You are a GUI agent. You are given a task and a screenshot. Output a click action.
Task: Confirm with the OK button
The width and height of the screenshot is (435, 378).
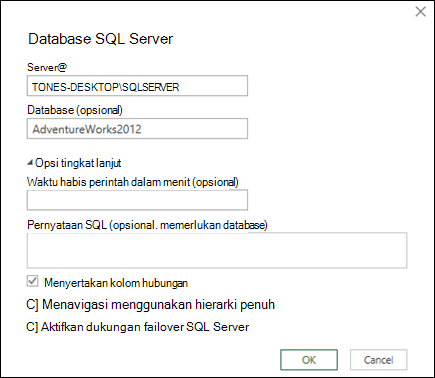pos(309,360)
